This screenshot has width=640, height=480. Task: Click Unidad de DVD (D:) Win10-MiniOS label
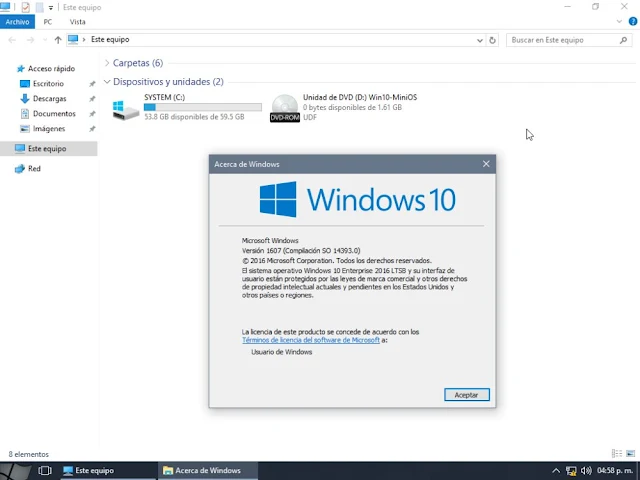(360, 97)
